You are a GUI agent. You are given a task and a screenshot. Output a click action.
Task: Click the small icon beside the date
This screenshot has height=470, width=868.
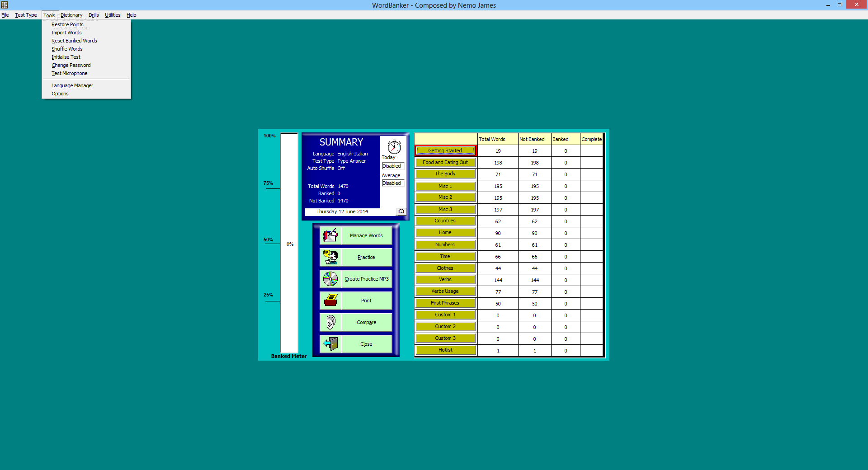pyautogui.click(x=401, y=211)
